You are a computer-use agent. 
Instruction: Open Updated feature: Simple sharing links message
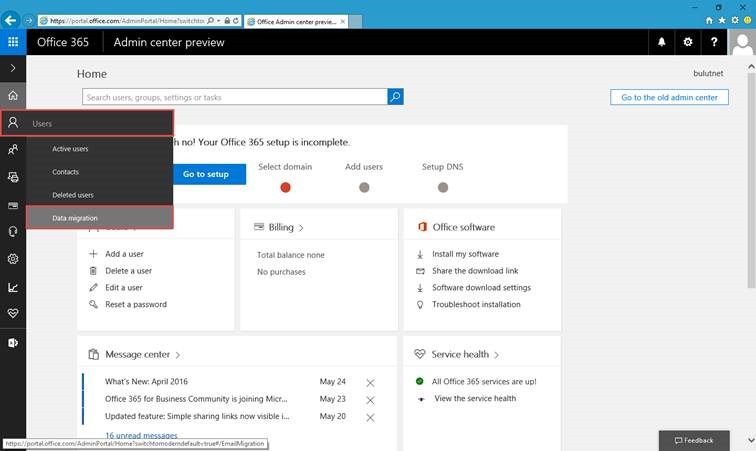click(197, 416)
